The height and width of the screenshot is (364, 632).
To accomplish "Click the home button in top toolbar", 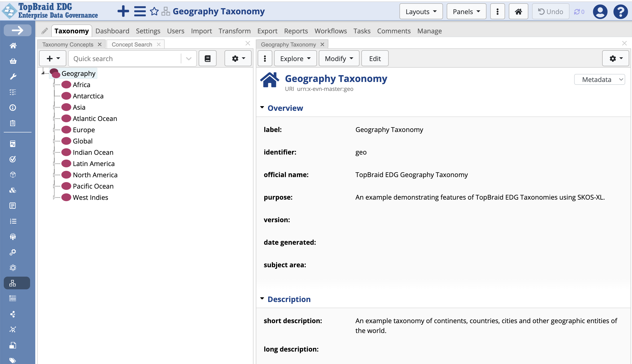I will (x=518, y=12).
